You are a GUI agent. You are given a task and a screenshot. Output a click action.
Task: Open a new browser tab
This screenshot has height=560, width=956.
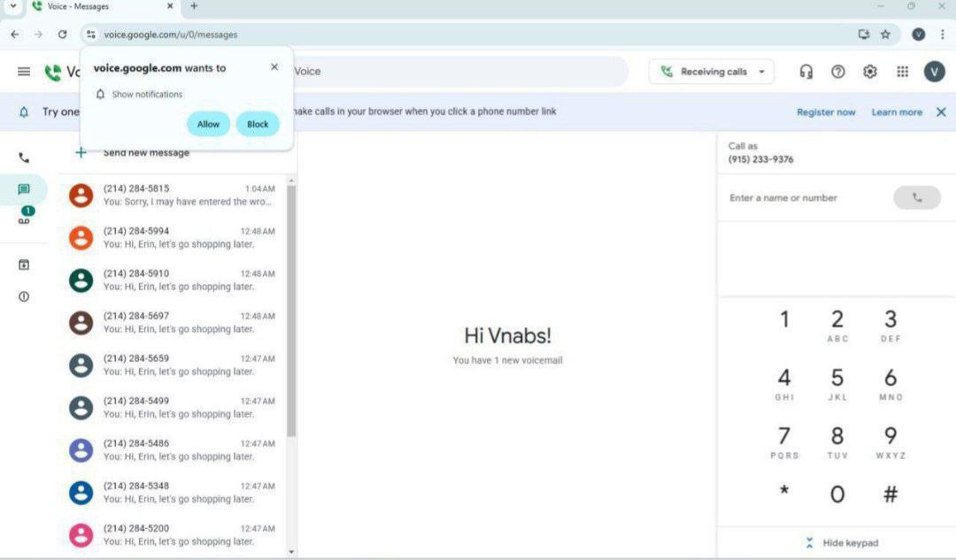194,6
